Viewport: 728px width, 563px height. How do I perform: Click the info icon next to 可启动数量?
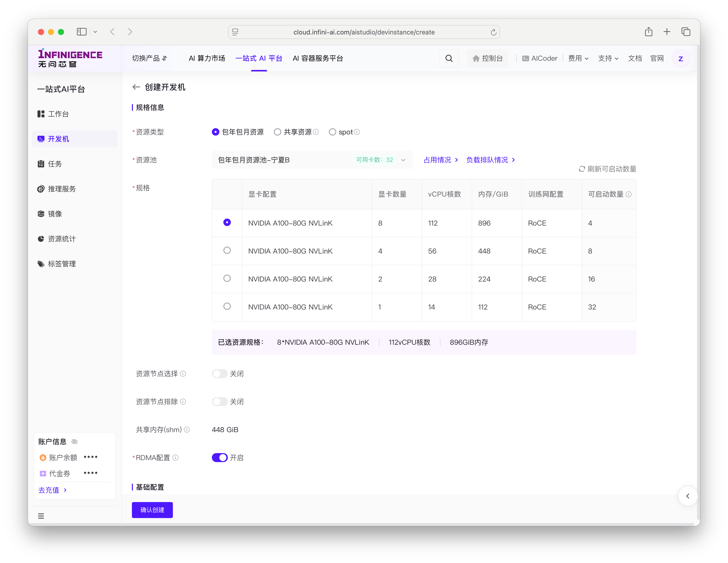629,194
